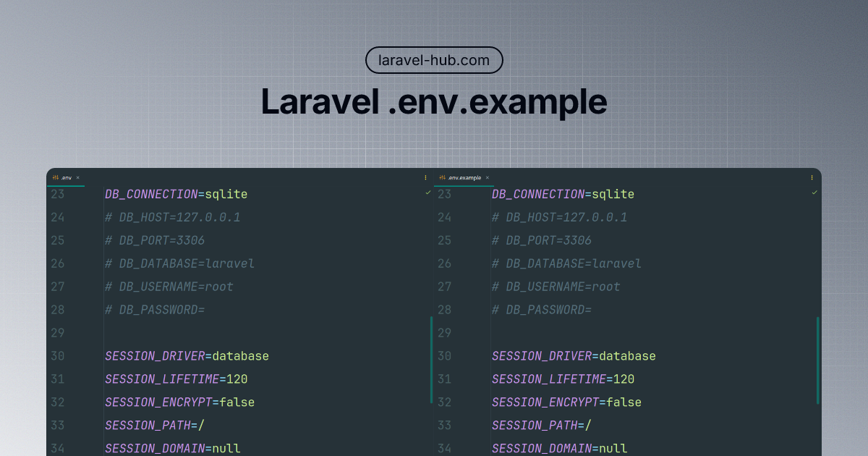Open the laravel-hub.com link

pyautogui.click(x=434, y=60)
